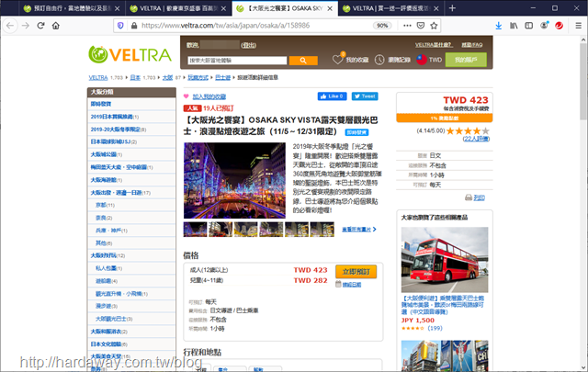Click the Twitter Tweet button
This screenshot has height=372, width=588.
365,96
